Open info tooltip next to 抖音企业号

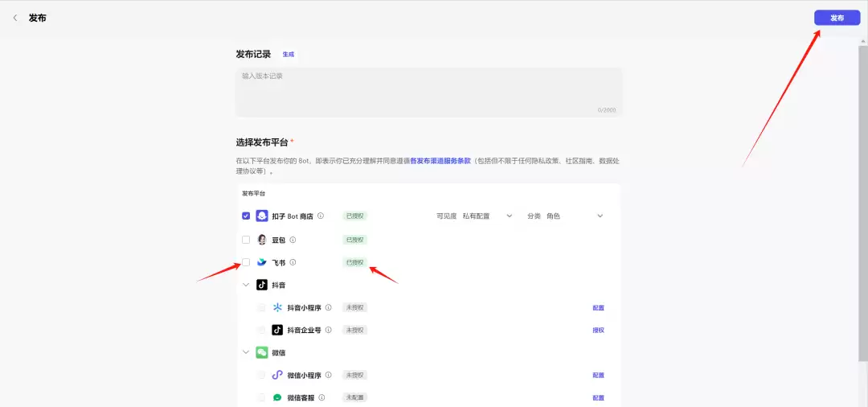328,330
